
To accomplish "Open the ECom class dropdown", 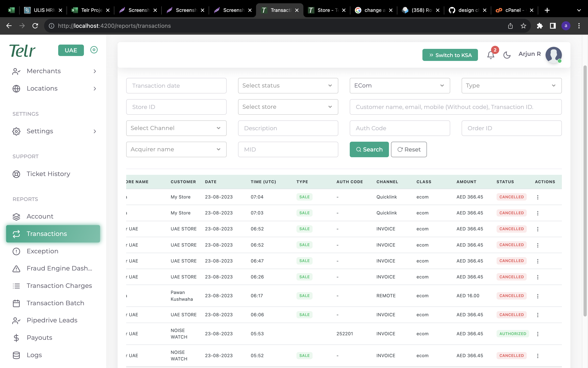I will [400, 86].
